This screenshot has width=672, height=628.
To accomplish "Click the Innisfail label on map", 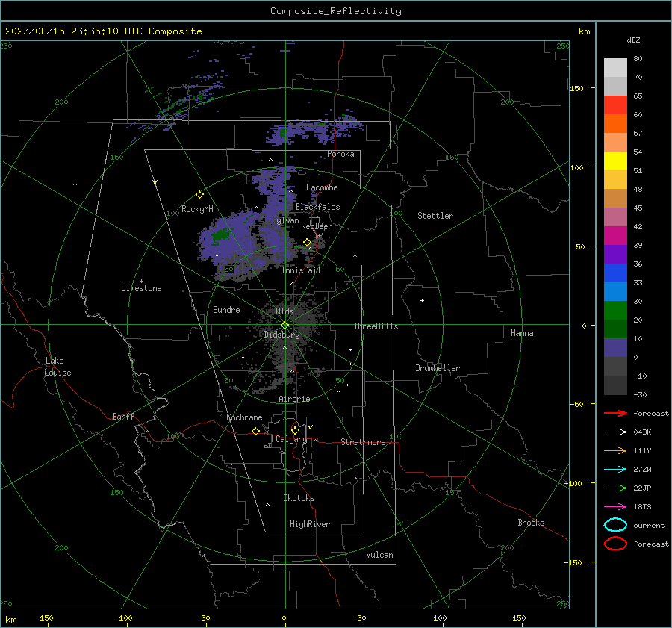I will [x=301, y=270].
